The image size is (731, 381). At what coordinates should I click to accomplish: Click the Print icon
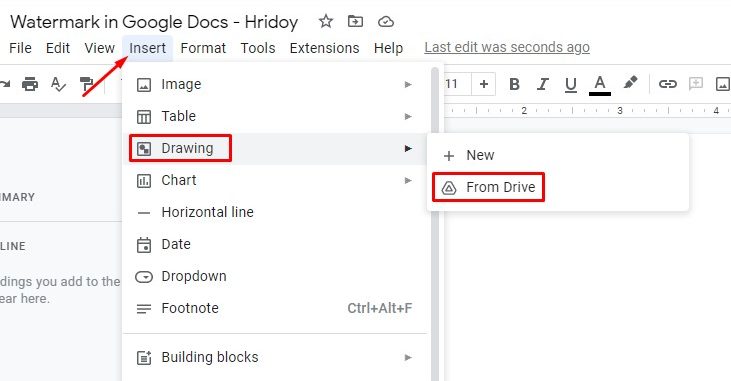pyautogui.click(x=30, y=84)
